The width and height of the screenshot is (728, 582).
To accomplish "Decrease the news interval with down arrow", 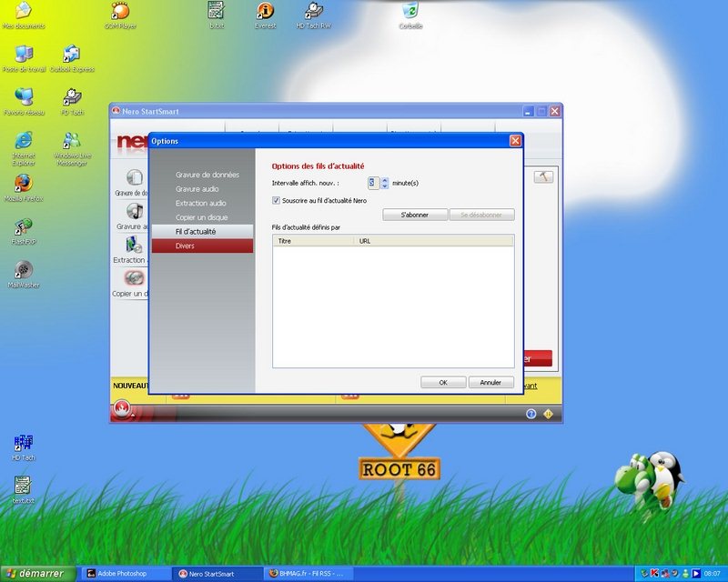I will [384, 186].
